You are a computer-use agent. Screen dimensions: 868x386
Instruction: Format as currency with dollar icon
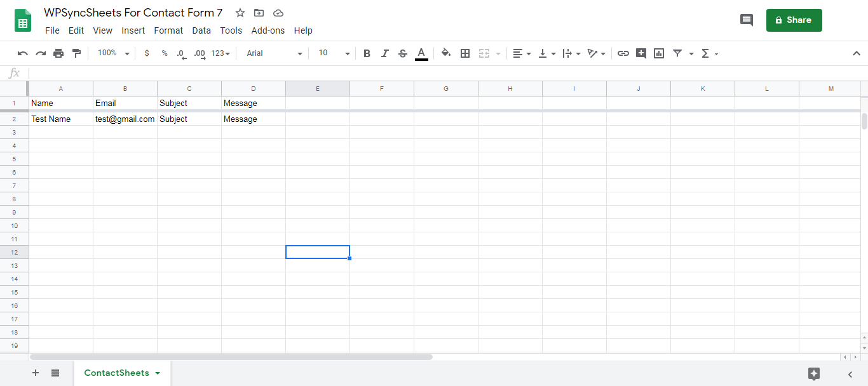tap(147, 53)
